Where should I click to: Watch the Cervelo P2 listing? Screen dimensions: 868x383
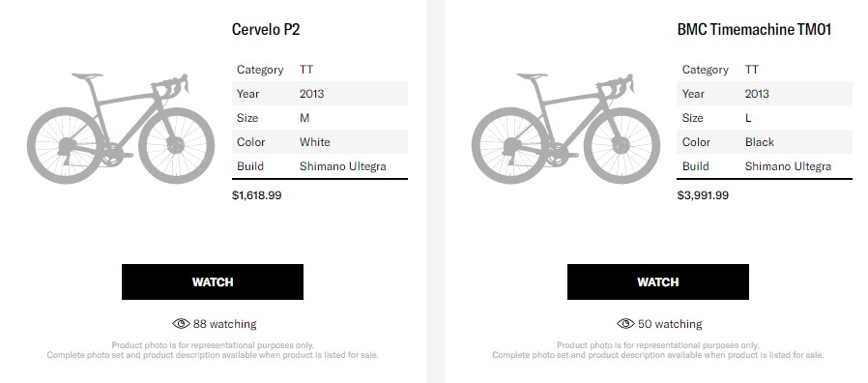click(x=213, y=281)
